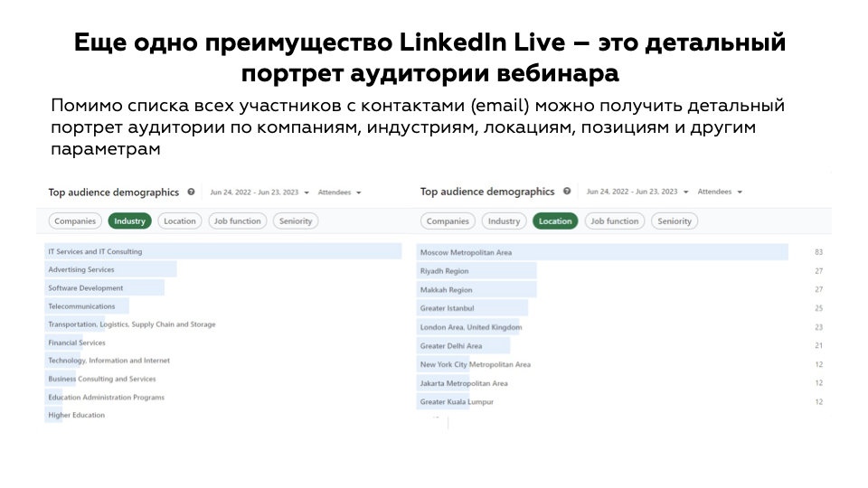
Task: Click the slide title about LinkedIn Live
Action: coord(429,58)
